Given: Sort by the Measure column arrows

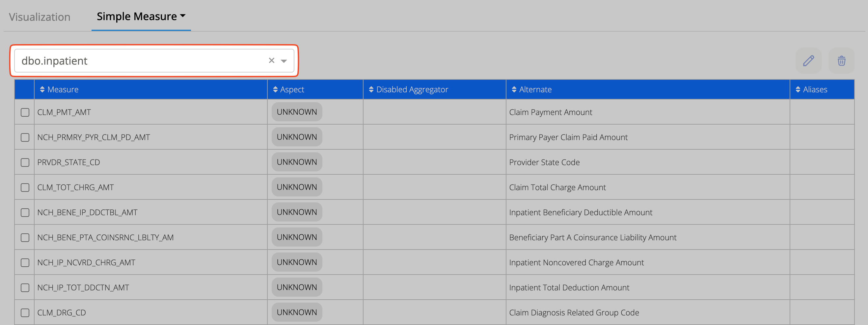Looking at the screenshot, I should pyautogui.click(x=42, y=89).
